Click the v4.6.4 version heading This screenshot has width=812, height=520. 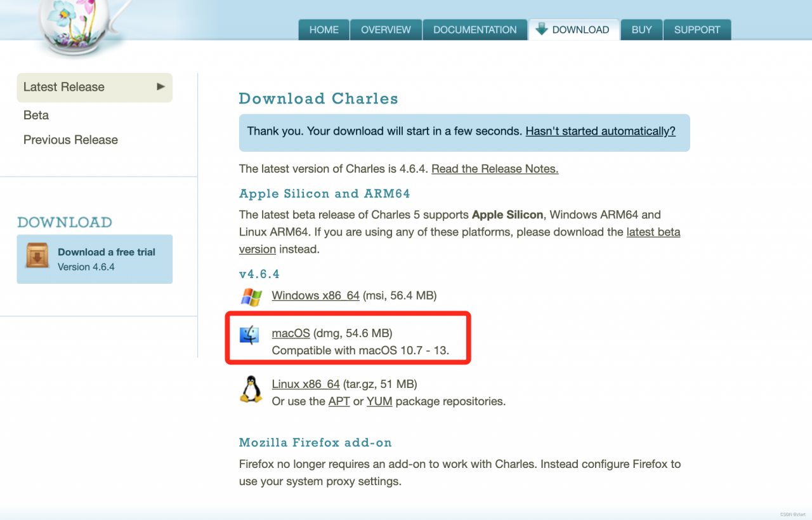click(259, 274)
